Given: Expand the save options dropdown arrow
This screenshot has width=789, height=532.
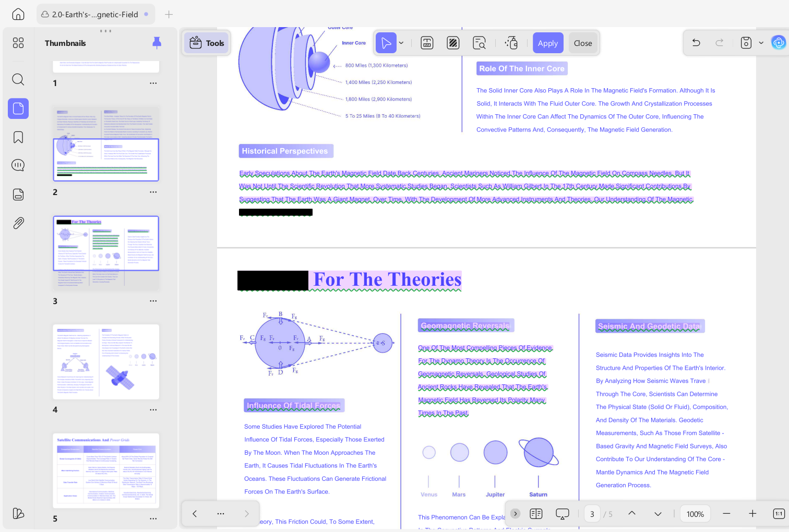Looking at the screenshot, I should tap(761, 43).
